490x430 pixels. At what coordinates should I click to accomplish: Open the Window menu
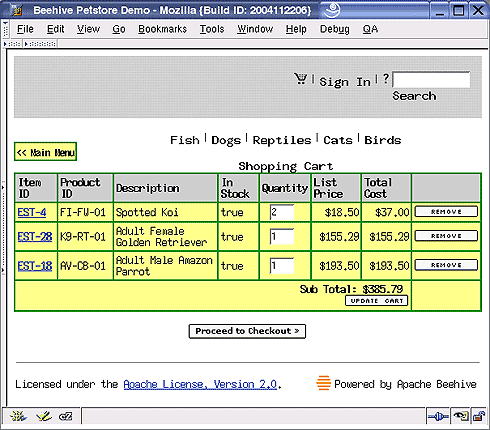click(255, 29)
